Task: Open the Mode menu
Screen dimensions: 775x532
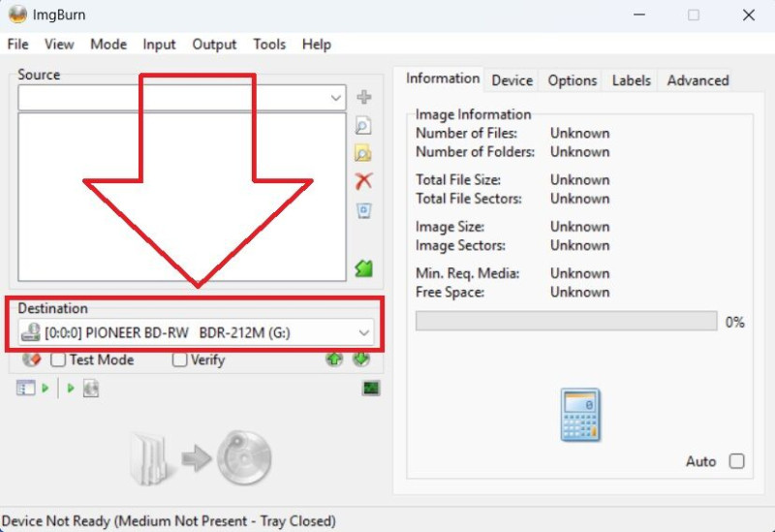Action: 108,45
